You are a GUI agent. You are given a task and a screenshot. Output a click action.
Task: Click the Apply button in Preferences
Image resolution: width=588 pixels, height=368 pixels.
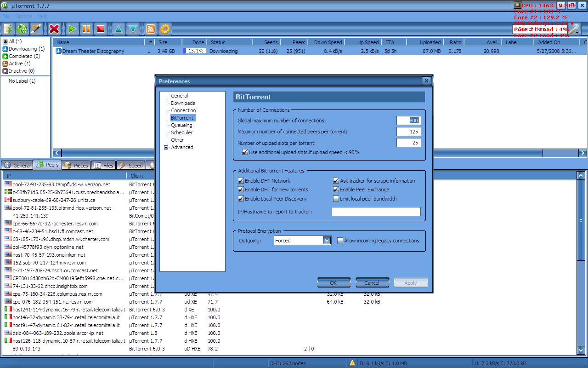[411, 283]
